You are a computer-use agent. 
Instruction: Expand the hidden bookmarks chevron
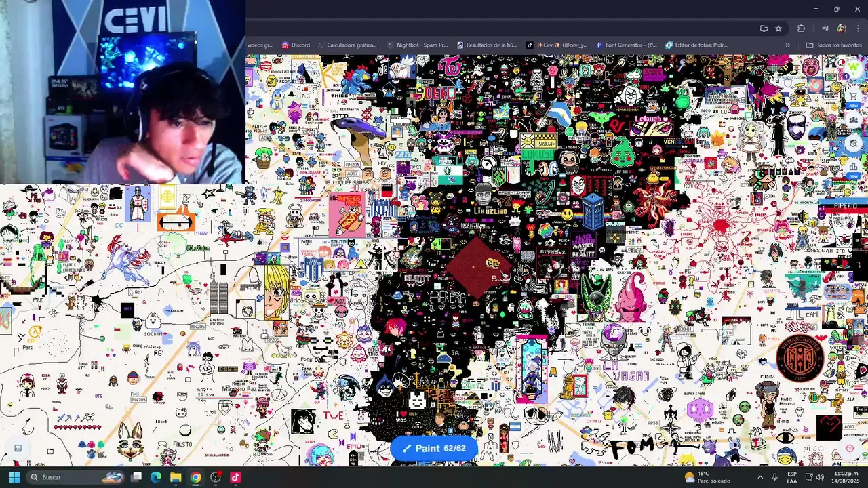pos(787,45)
